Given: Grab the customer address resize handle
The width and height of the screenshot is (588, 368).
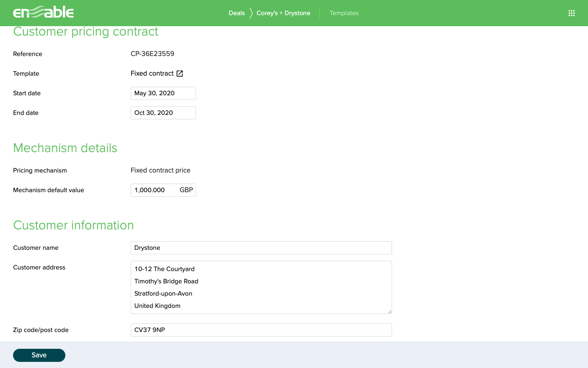Looking at the screenshot, I should pyautogui.click(x=390, y=312).
